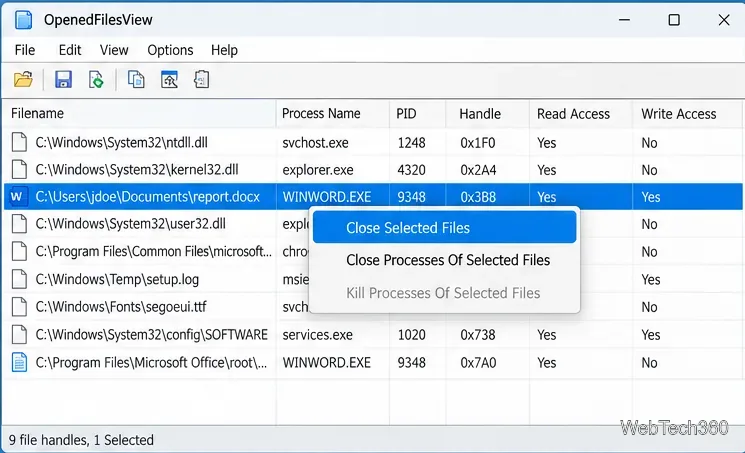Click the file icon beside kernel32.dll
The image size is (745, 453).
tap(19, 170)
